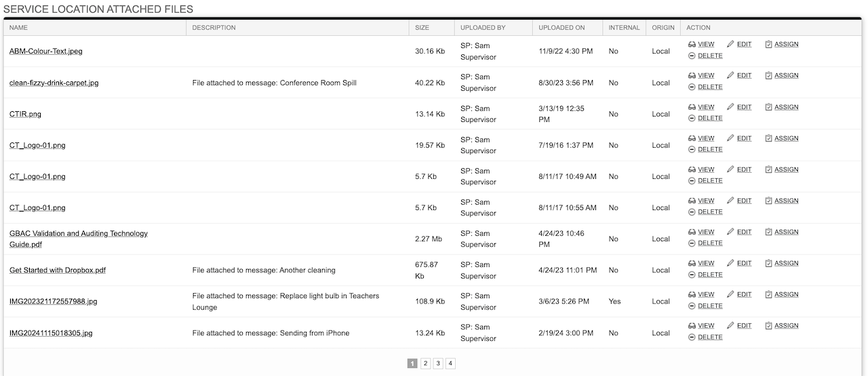The image size is (868, 376).
Task: Edit the 19.57 Kb CT_Logo-01.png entry
Action: point(739,138)
